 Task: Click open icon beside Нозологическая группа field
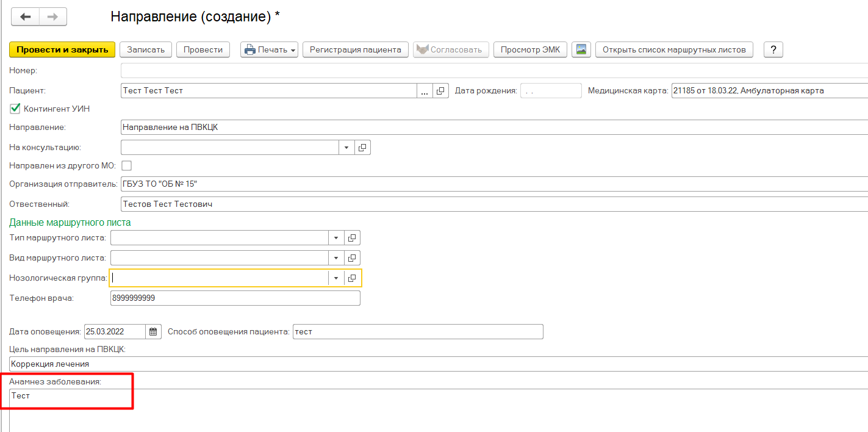352,278
